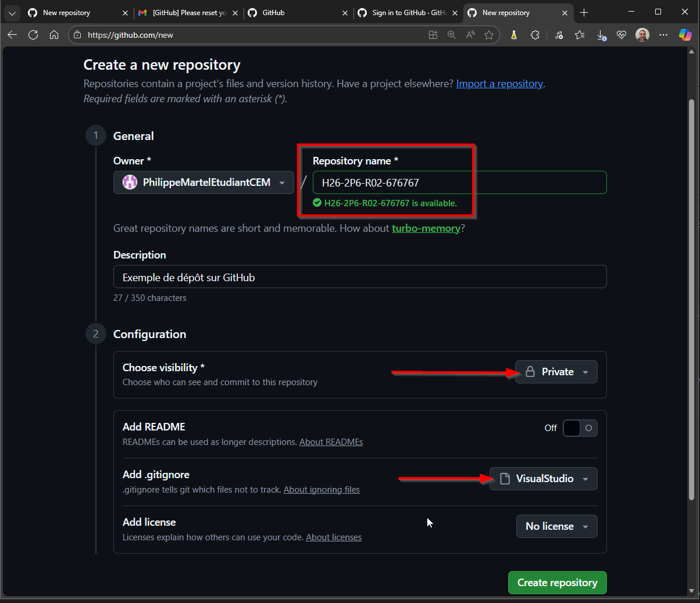The image size is (700, 603).
Task: Switch to the Sign in to GitHub tab
Action: tap(407, 13)
